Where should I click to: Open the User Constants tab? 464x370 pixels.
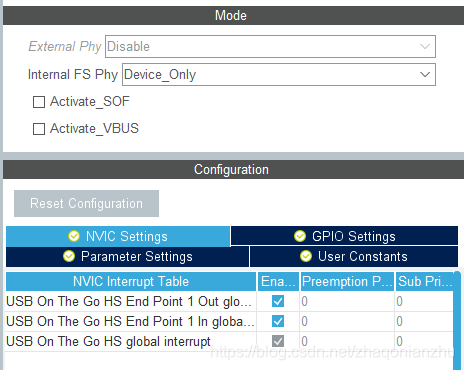[x=354, y=257]
